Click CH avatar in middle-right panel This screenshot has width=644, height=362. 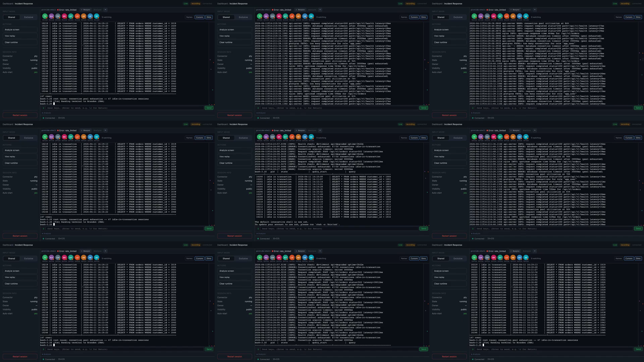point(487,137)
